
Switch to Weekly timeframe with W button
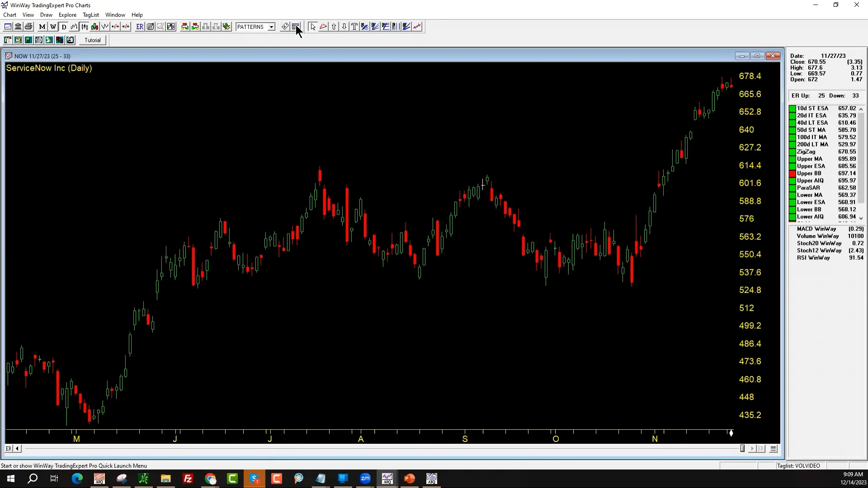point(53,27)
